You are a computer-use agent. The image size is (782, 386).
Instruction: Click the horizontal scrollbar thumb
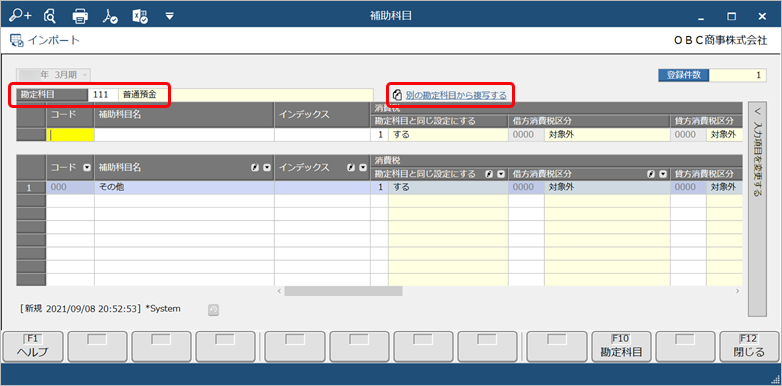(343, 291)
